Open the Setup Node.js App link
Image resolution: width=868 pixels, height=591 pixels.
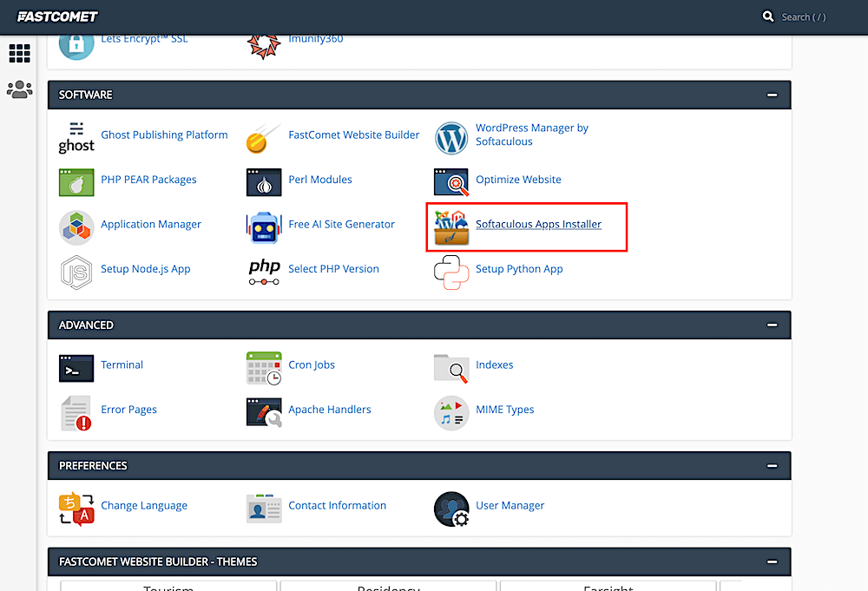click(x=145, y=270)
